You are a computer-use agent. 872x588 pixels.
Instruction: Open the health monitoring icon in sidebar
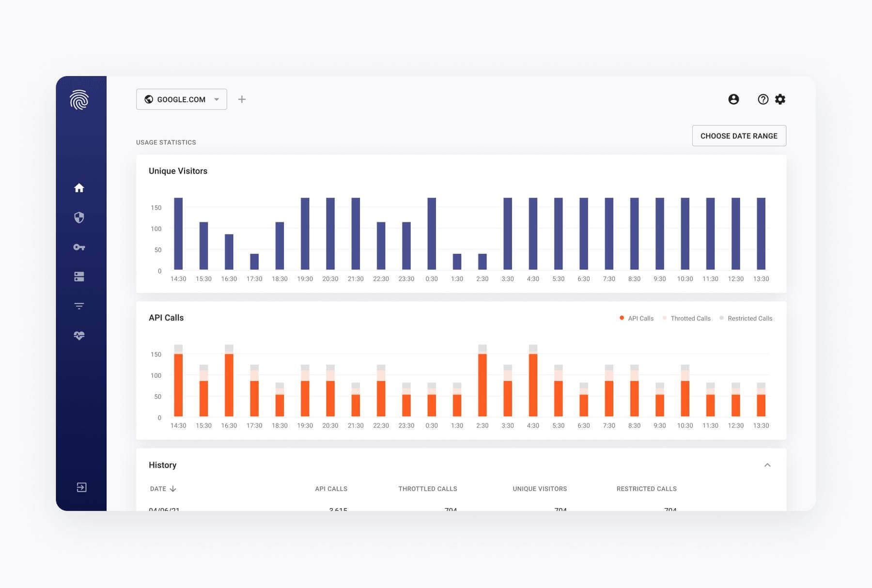[x=79, y=335]
